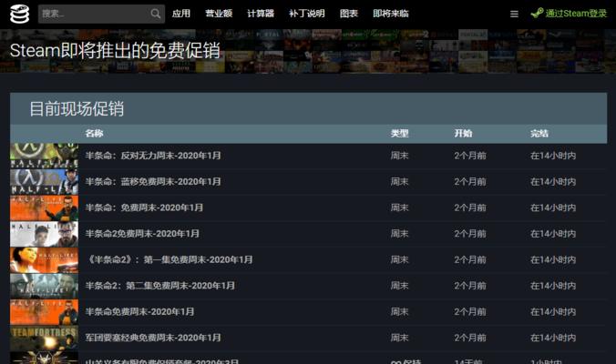Click thumbnail for 半条命2：第二集 row
Image resolution: width=616 pixels, height=364 pixels.
click(x=44, y=286)
